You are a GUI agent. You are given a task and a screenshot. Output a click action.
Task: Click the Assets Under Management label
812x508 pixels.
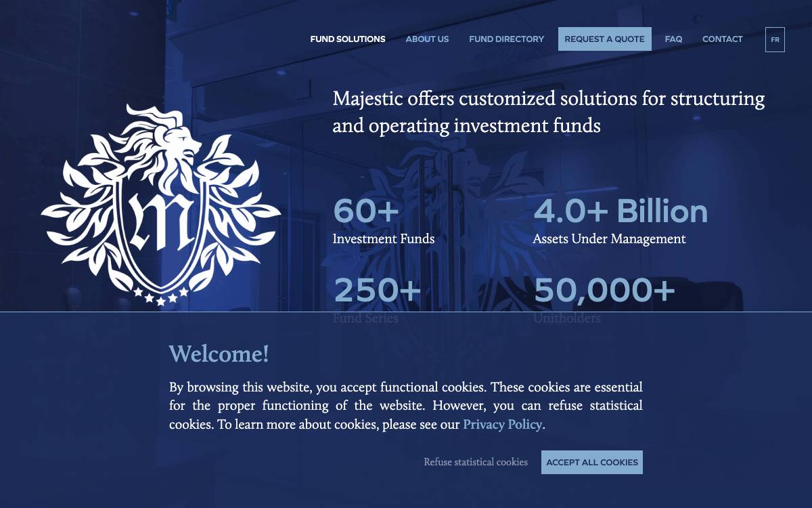tap(609, 239)
